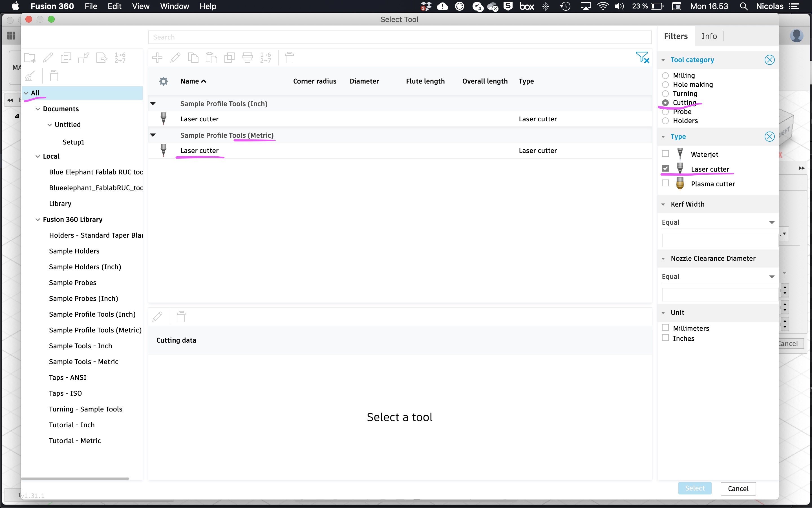Collapse the Local library node
812x508 pixels.
coord(37,156)
